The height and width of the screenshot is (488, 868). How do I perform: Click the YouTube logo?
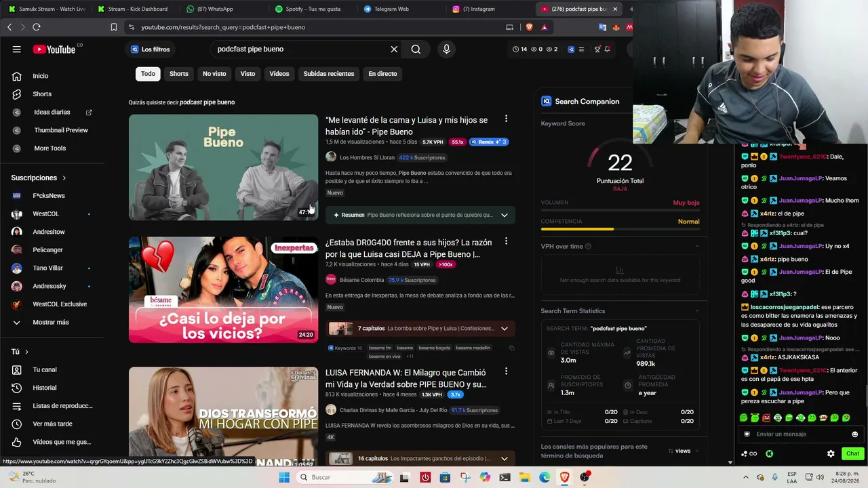coord(55,49)
